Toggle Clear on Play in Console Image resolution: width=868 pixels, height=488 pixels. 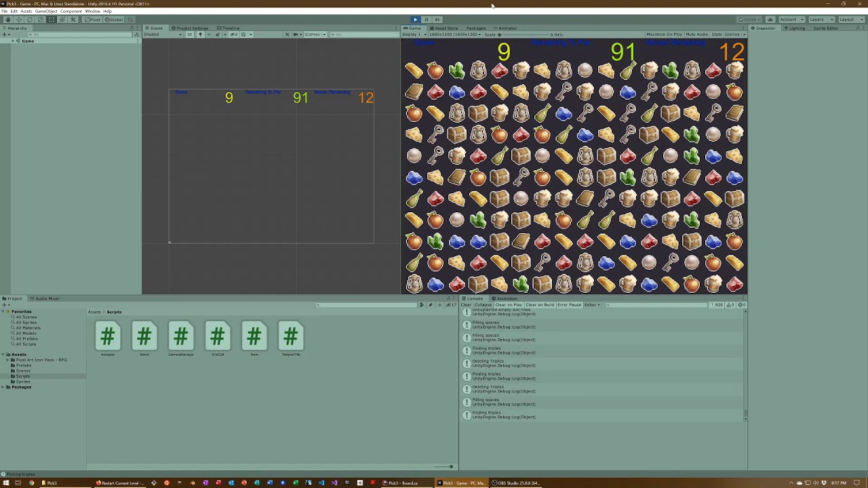[508, 305]
